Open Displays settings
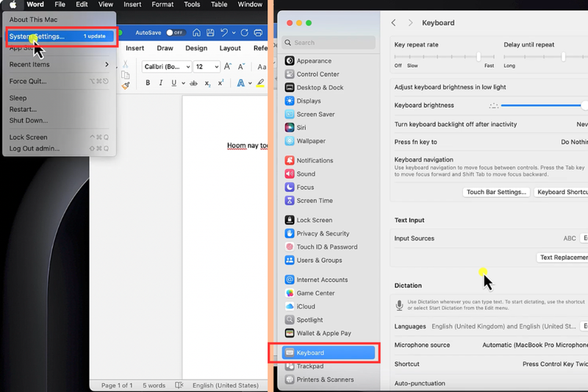 click(309, 101)
